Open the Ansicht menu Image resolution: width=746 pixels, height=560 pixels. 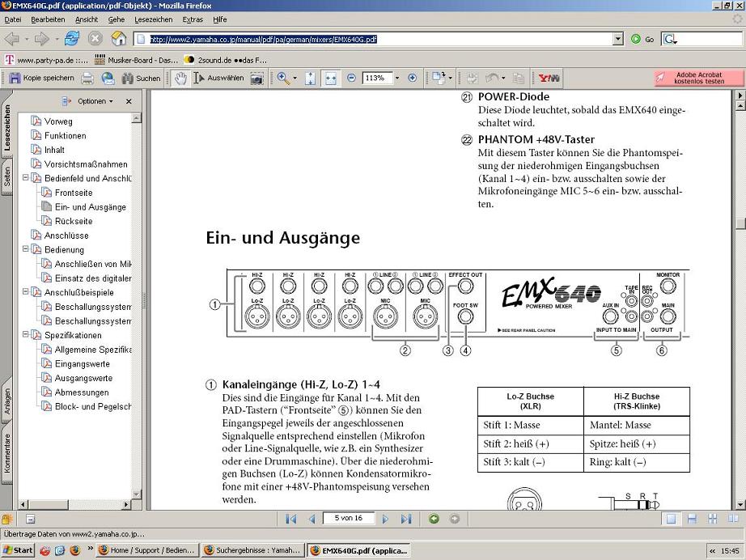pyautogui.click(x=87, y=19)
